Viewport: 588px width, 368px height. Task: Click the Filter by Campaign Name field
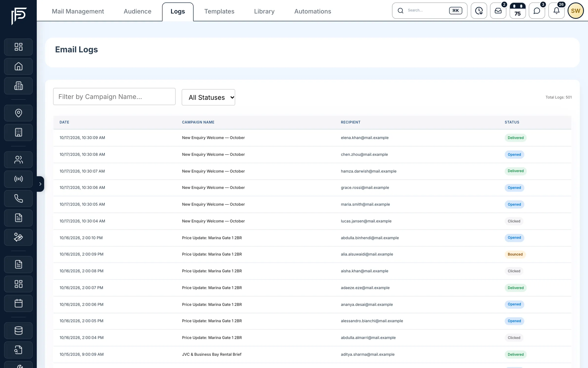click(114, 97)
